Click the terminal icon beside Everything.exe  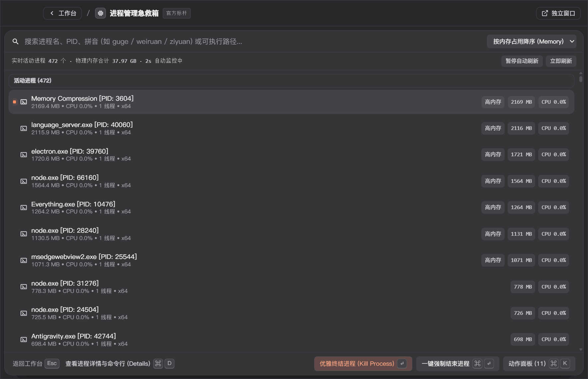coord(24,207)
